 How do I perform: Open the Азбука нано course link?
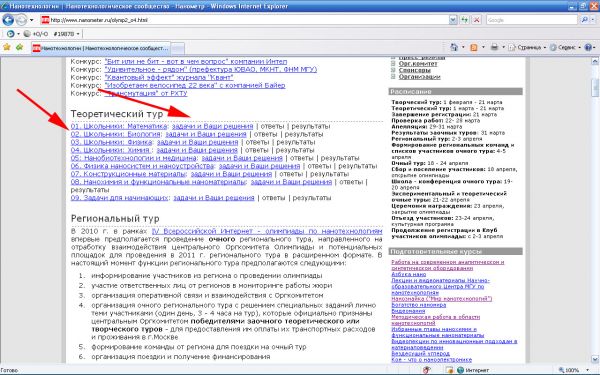pos(408,274)
